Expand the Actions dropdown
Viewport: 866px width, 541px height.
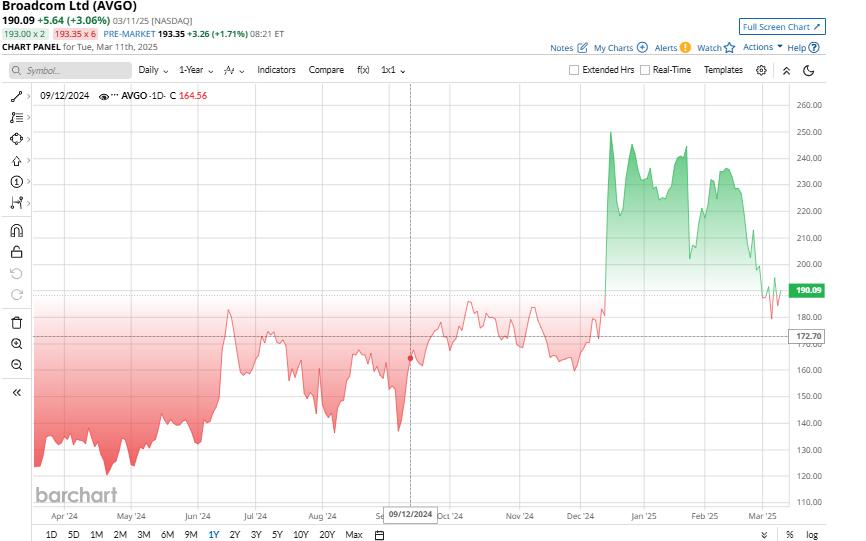pos(762,47)
